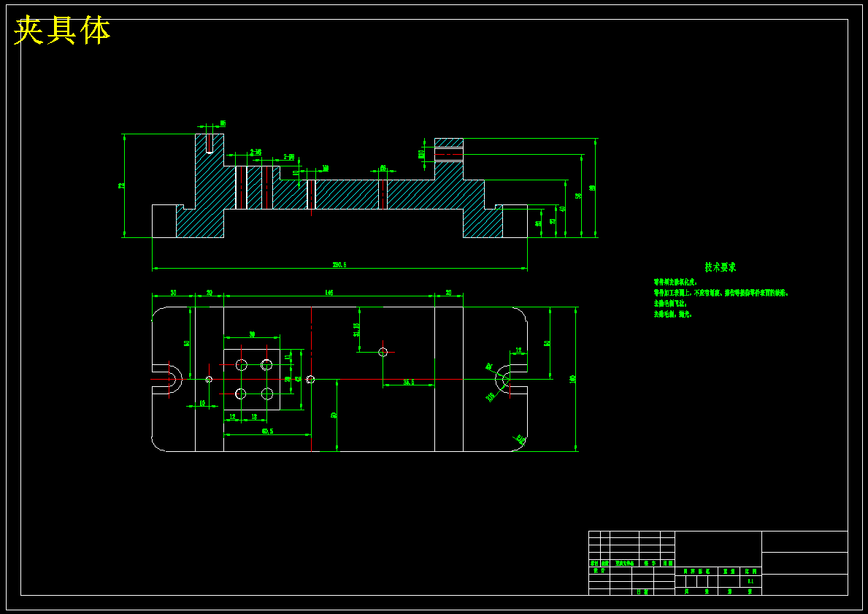Select the 比例 header in the title block
The width and height of the screenshot is (868, 614).
[750, 571]
